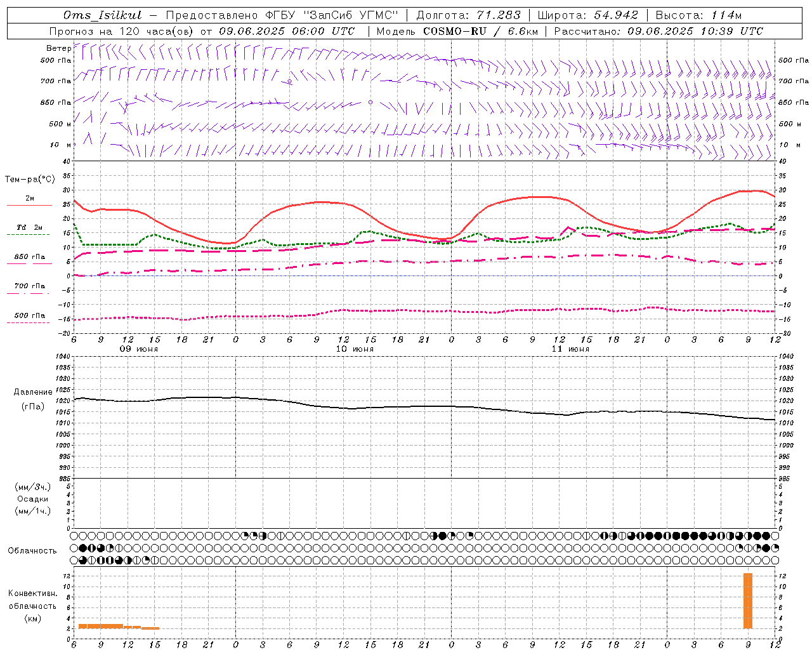This screenshot has height=650, width=812.
Task: Click the 11 июня date label
Action: [570, 349]
